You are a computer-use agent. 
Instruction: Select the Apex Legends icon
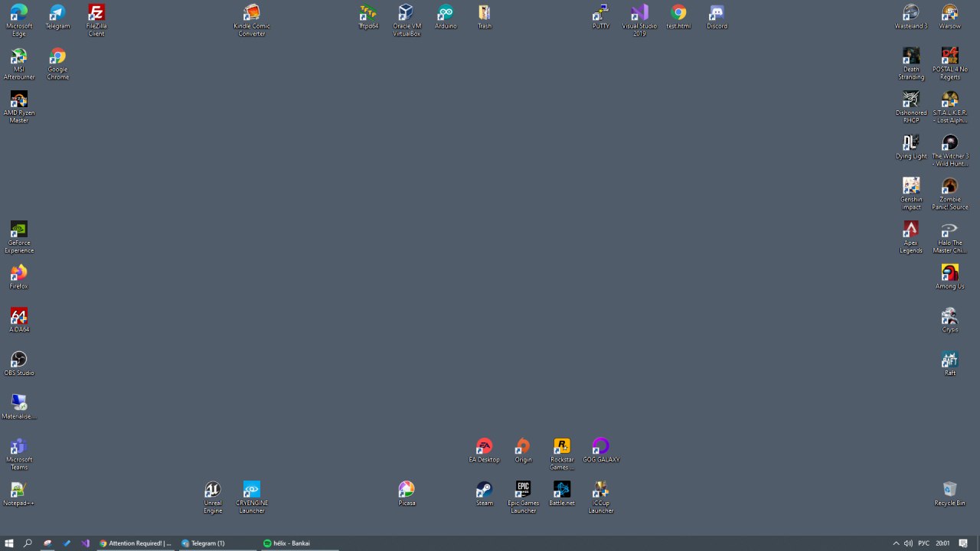[x=911, y=237]
